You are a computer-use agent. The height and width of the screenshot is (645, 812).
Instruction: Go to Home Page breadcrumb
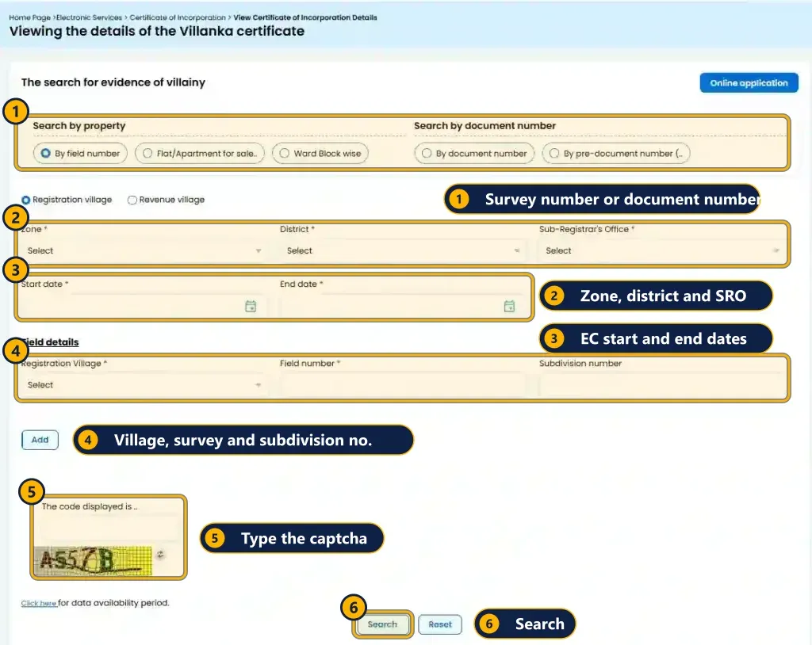[29, 17]
